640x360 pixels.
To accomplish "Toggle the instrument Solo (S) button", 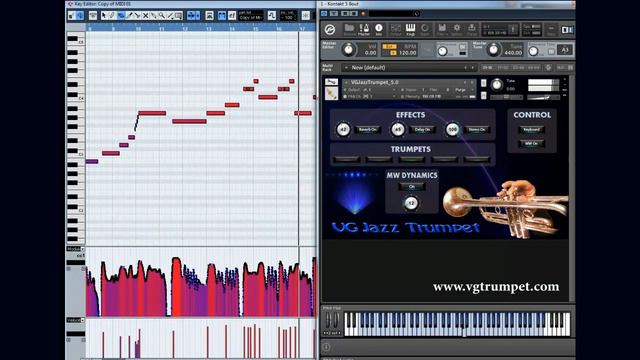I will 484,83.
